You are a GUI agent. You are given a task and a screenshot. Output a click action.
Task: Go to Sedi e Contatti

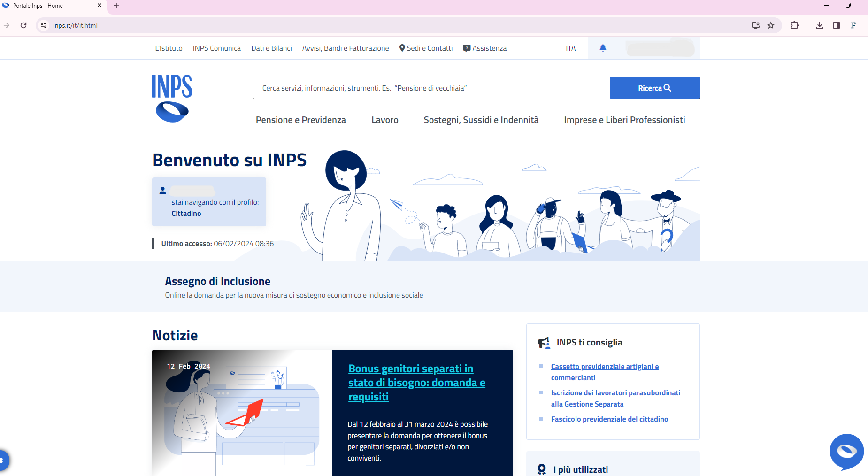[426, 48]
